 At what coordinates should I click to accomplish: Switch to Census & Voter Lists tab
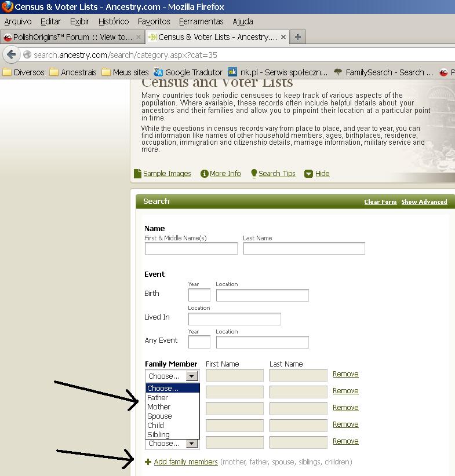click(217, 37)
